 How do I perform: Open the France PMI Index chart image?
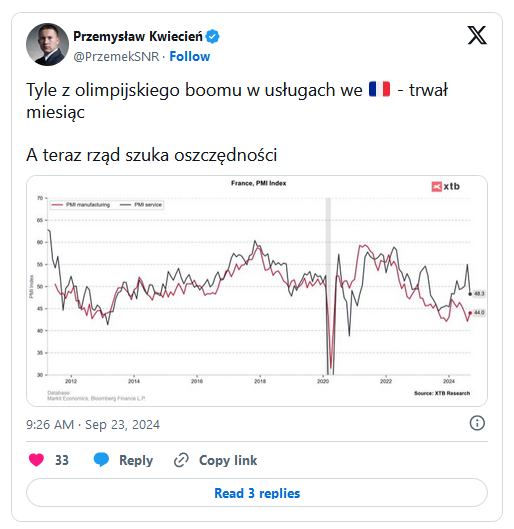(x=257, y=291)
